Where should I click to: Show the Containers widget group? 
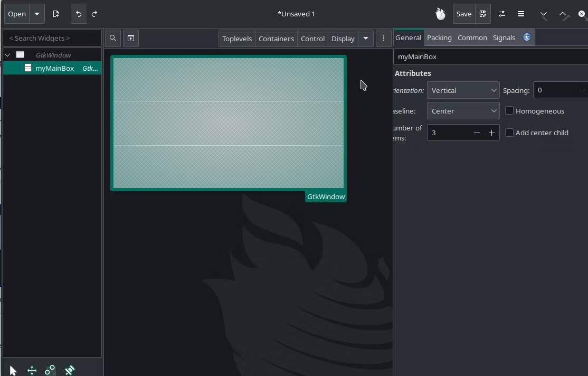(x=276, y=38)
